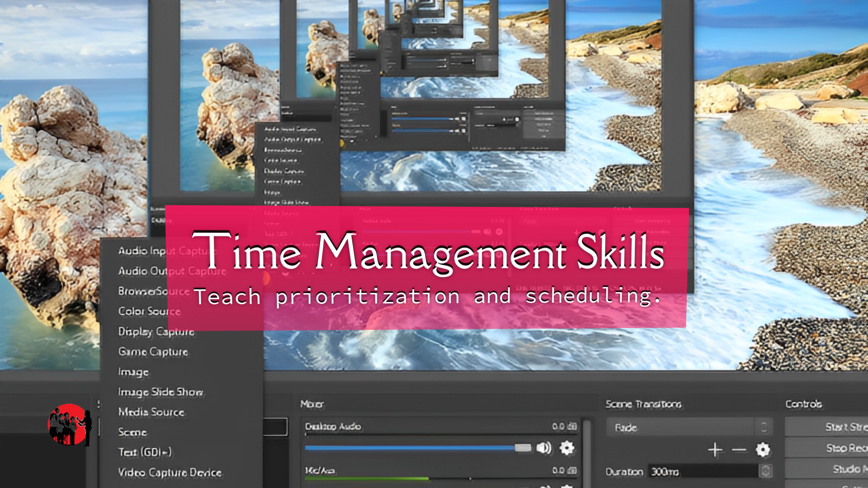
Task: Select Image from the source list
Action: tap(133, 372)
